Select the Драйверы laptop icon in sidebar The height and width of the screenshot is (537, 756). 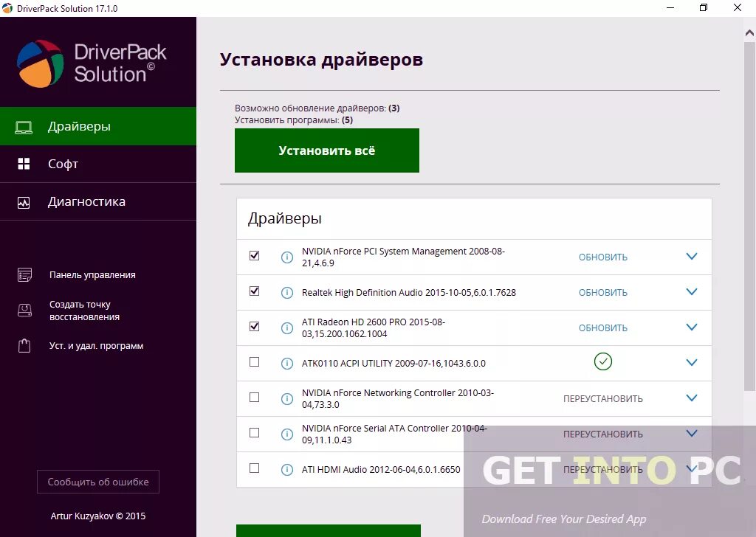coord(24,125)
